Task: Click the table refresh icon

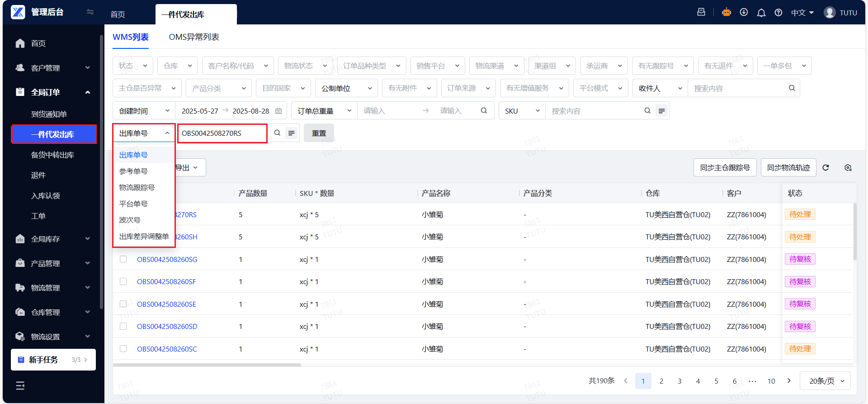Action: click(x=826, y=167)
